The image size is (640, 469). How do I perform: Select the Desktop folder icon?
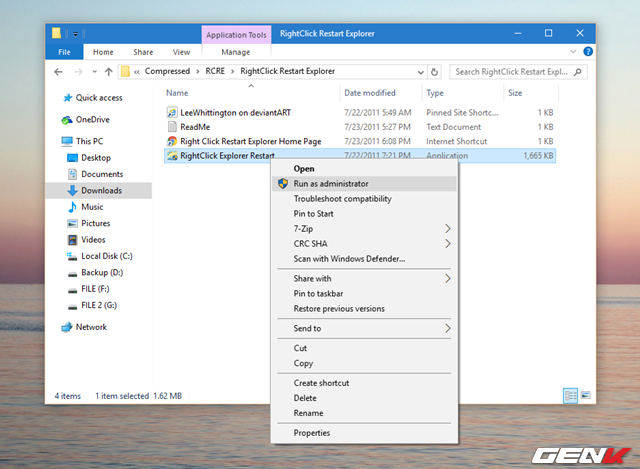pyautogui.click(x=72, y=158)
